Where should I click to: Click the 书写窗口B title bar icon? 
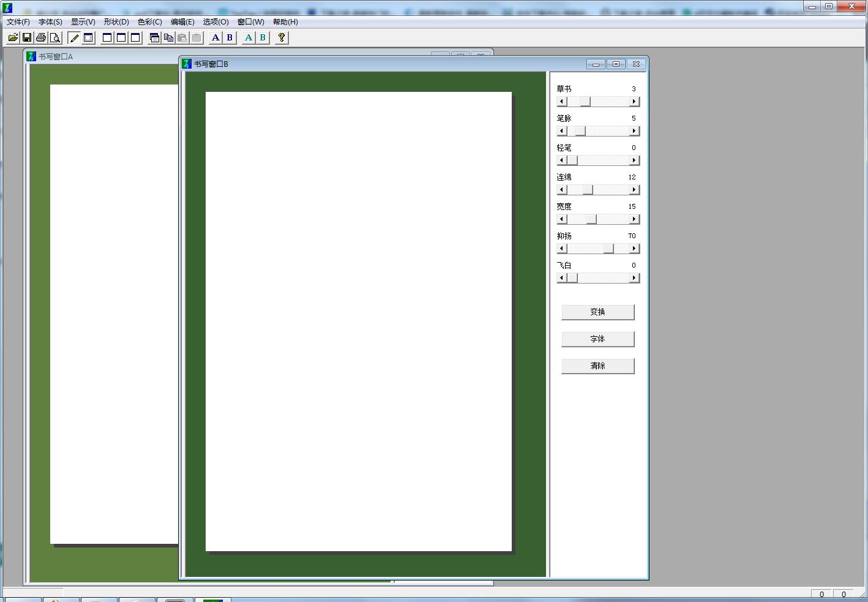[187, 64]
